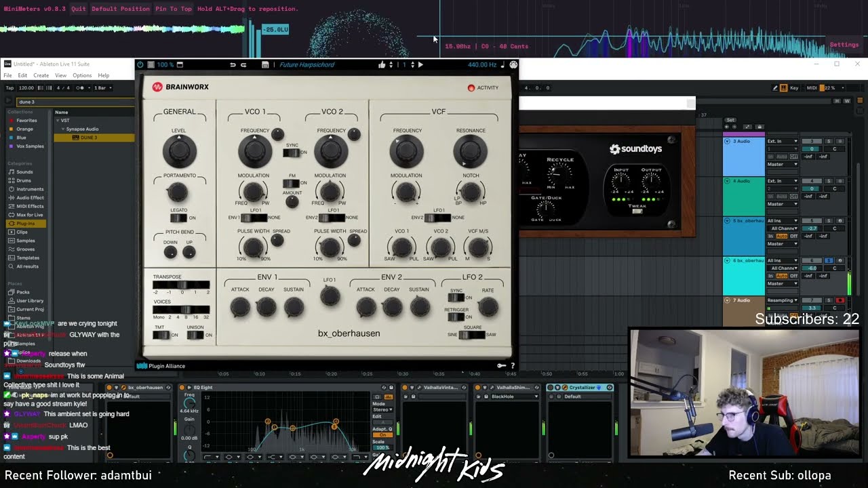Open the Drums category in browser
The height and width of the screenshot is (488, 868).
[24, 180]
